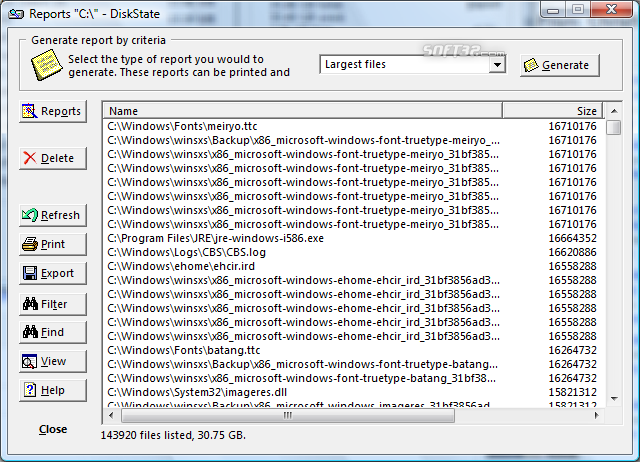Sort by the Name column header

(302, 111)
